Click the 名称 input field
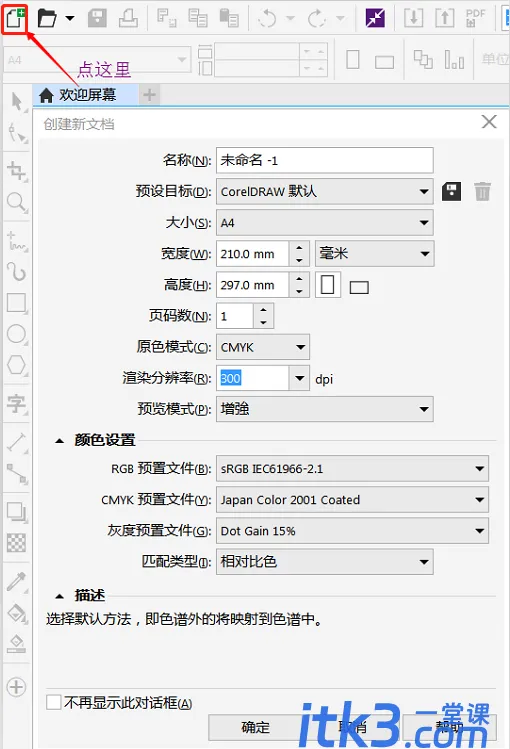 pos(325,160)
